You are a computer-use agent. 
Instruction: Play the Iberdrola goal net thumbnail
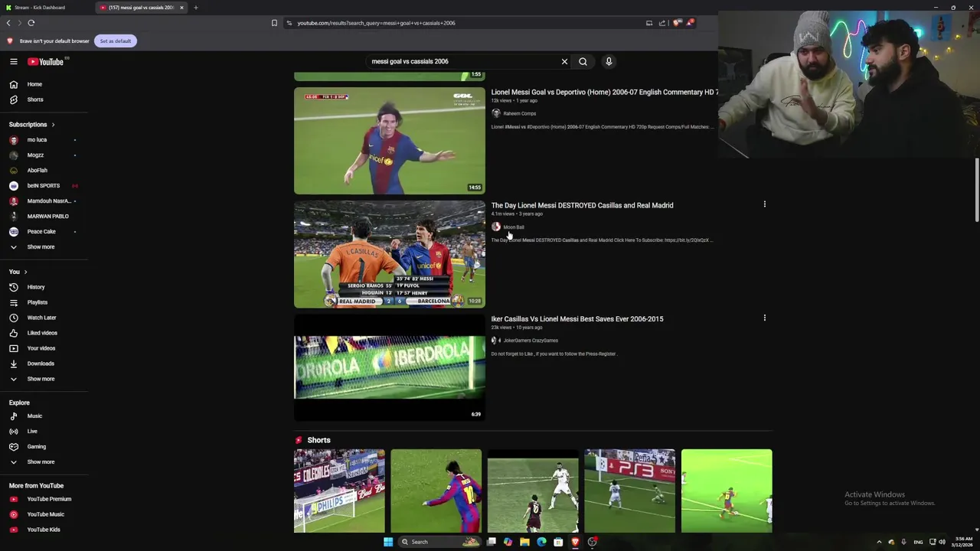(390, 367)
